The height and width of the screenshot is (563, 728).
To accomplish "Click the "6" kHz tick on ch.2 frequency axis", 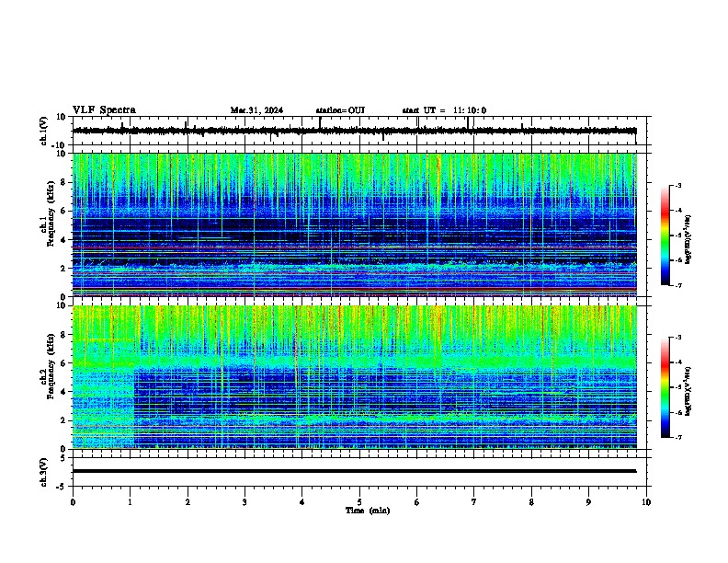I will tap(63, 363).
